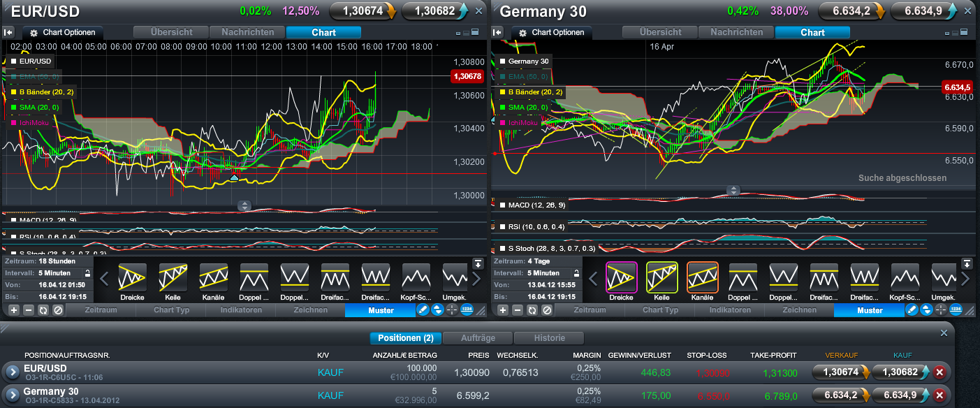The height and width of the screenshot is (408, 980).
Task: Click EUR/USD price marker 1,30678
Action: tap(468, 76)
